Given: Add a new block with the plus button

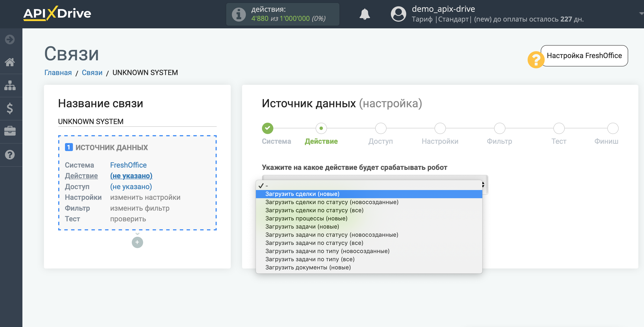Looking at the screenshot, I should pyautogui.click(x=137, y=242).
